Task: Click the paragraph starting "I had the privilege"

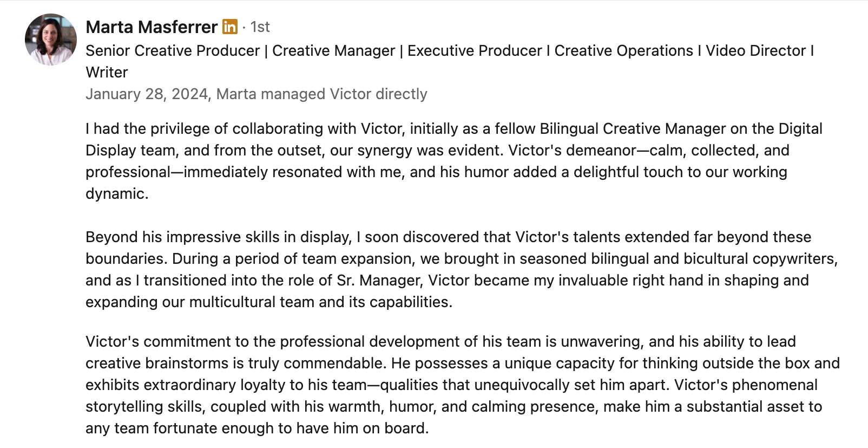Action: (437, 161)
